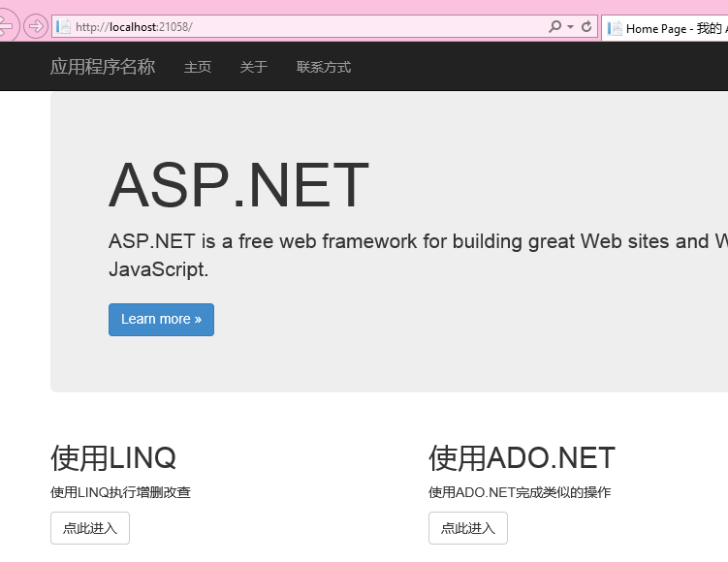
Task: Click the page icon in address bar
Action: click(63, 26)
